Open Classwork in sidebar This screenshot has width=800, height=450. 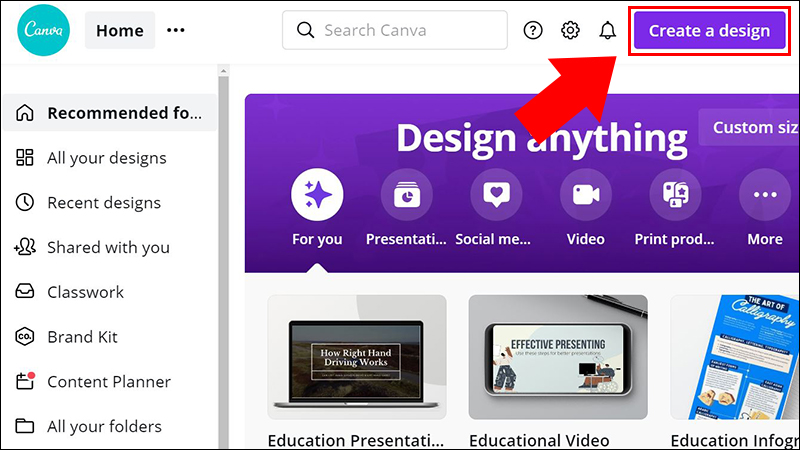[85, 292]
